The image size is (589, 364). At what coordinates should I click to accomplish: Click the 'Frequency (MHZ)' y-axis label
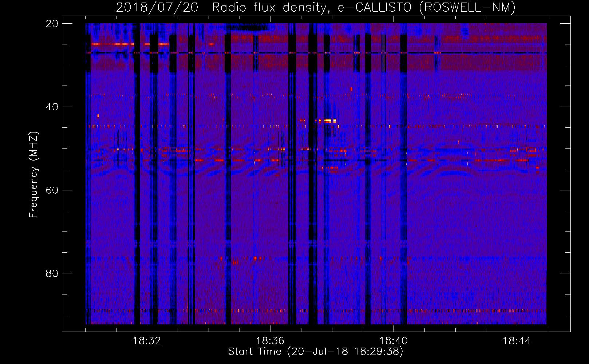point(33,174)
